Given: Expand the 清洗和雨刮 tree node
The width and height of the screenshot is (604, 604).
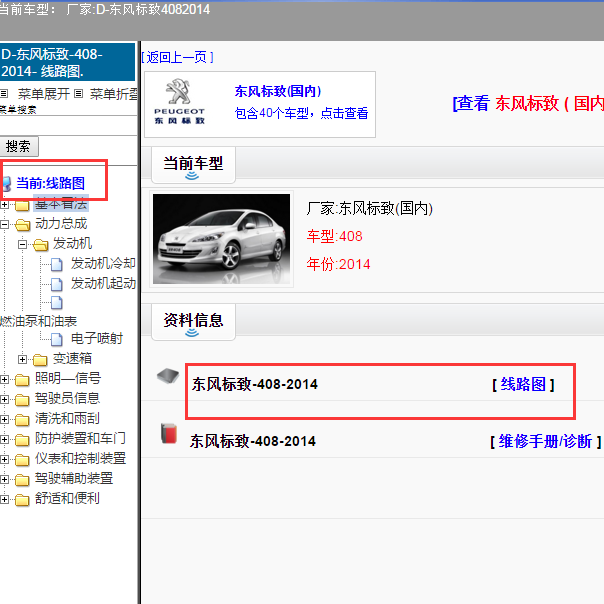Looking at the screenshot, I should 4,419.
